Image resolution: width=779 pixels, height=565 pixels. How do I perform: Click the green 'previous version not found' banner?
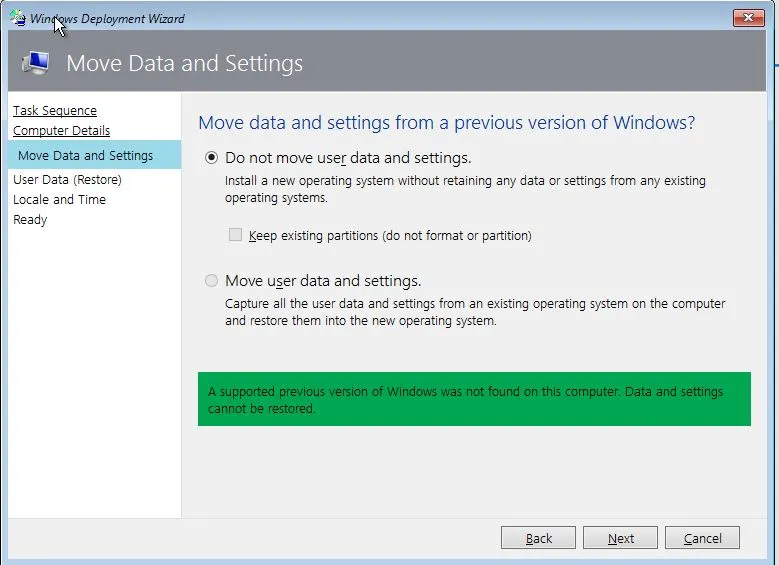[474, 400]
